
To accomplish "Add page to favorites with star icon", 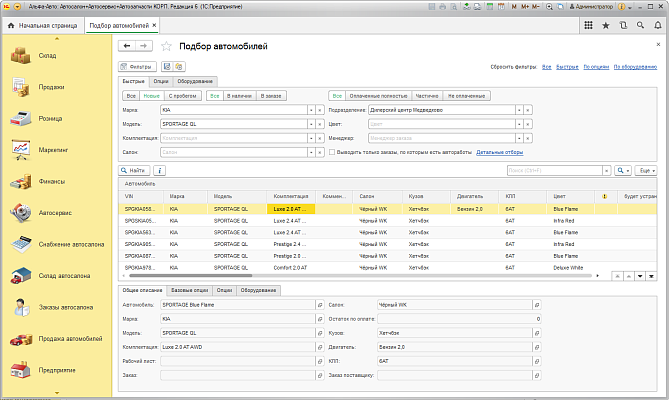I will point(165,46).
